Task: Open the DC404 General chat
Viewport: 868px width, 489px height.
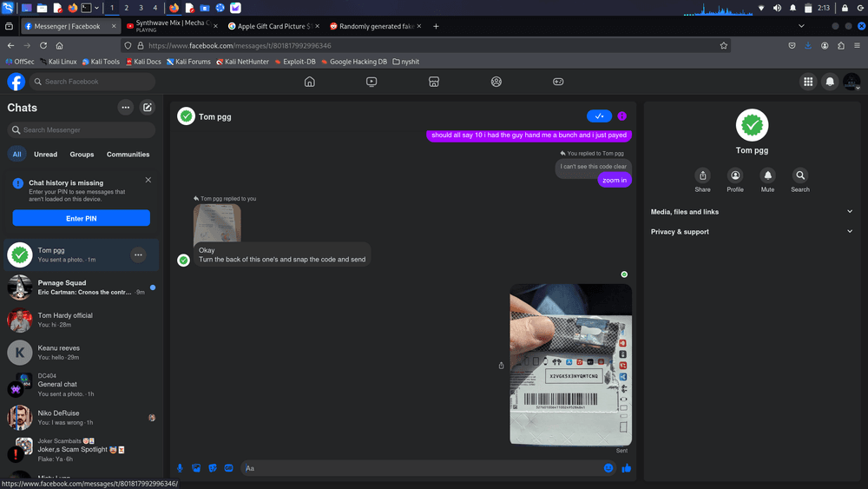Action: click(x=82, y=385)
